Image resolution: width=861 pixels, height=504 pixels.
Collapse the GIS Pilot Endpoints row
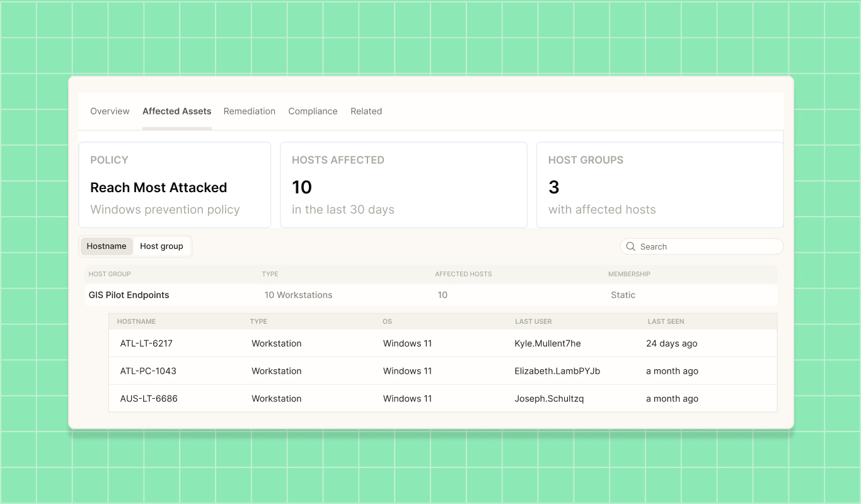(x=431, y=295)
